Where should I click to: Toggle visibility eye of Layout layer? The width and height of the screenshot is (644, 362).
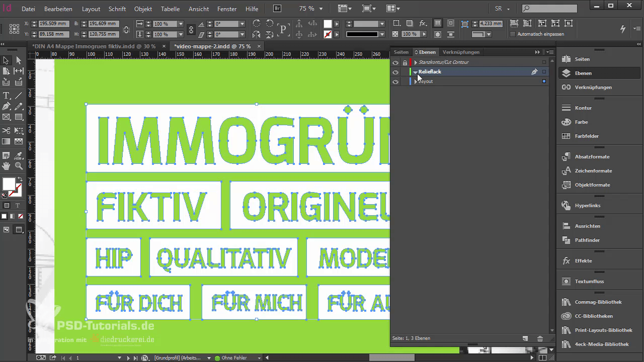395,81
